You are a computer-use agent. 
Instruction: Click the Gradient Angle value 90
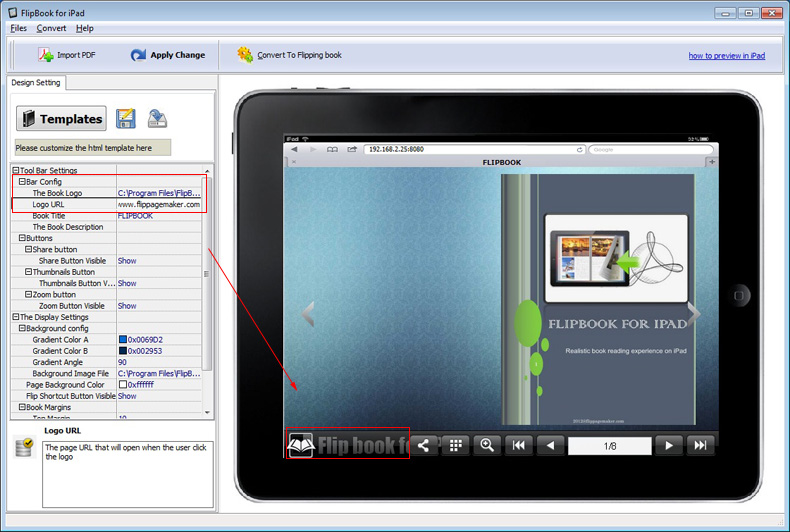tap(122, 362)
